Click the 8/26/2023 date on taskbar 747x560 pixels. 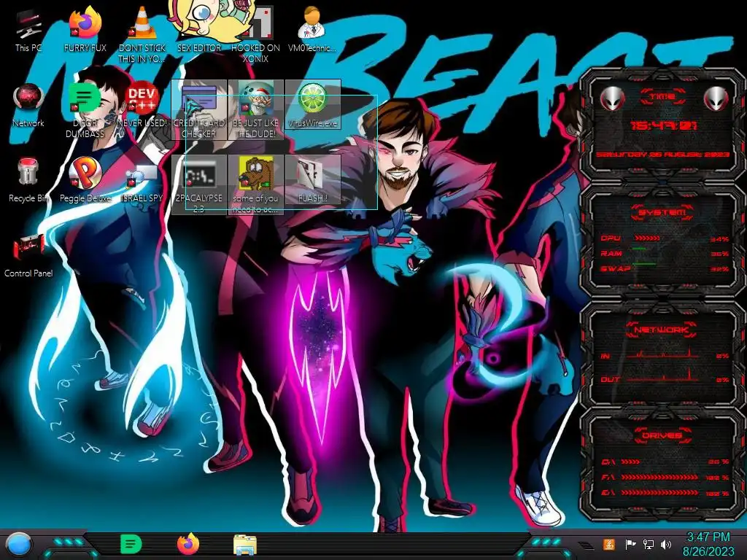click(708, 552)
